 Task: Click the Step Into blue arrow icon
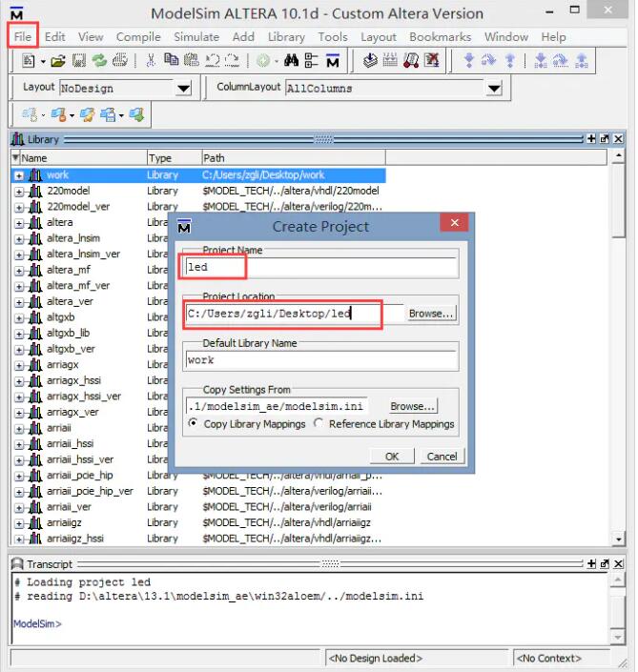469,60
